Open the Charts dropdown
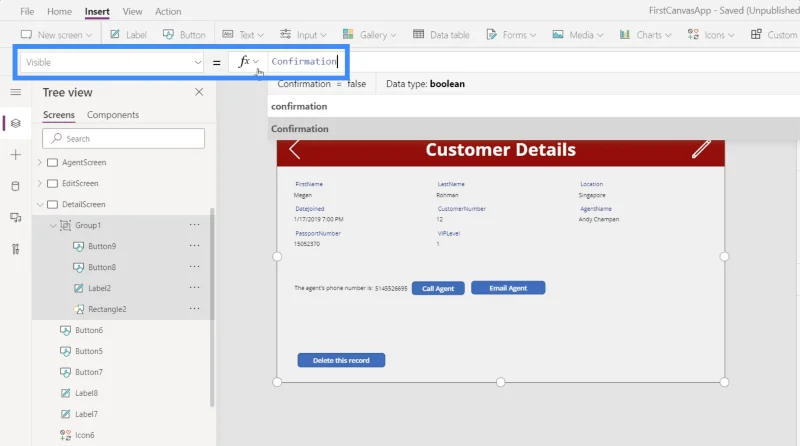 [x=645, y=35]
